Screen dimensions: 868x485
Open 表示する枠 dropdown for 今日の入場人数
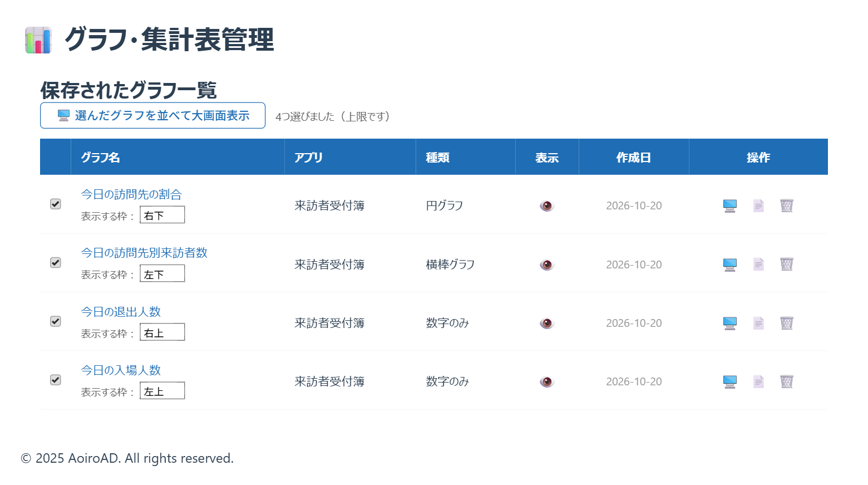point(162,391)
